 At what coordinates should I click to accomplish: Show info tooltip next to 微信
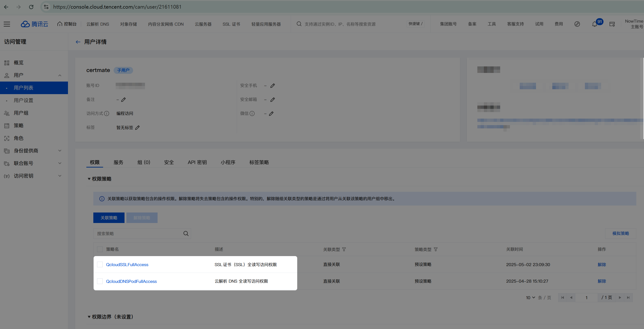click(x=252, y=113)
